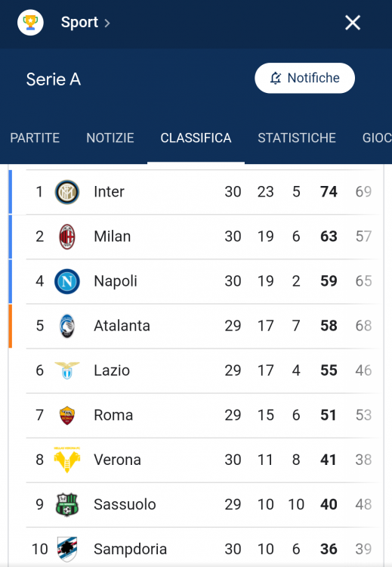The image size is (392, 567).
Task: Open the Sampdoria team row
Action: [x=202, y=549]
